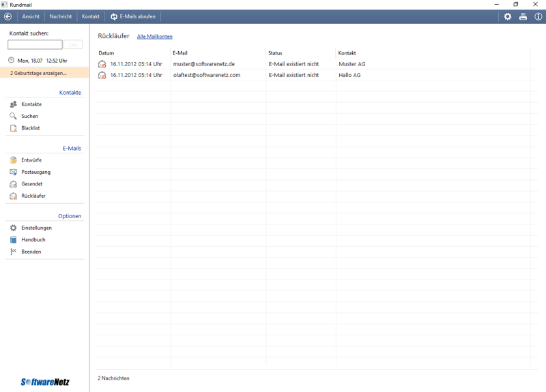Show the 2 Geburtstage anzeigen notification
Screen dimensions: 546x392
[x=39, y=73]
